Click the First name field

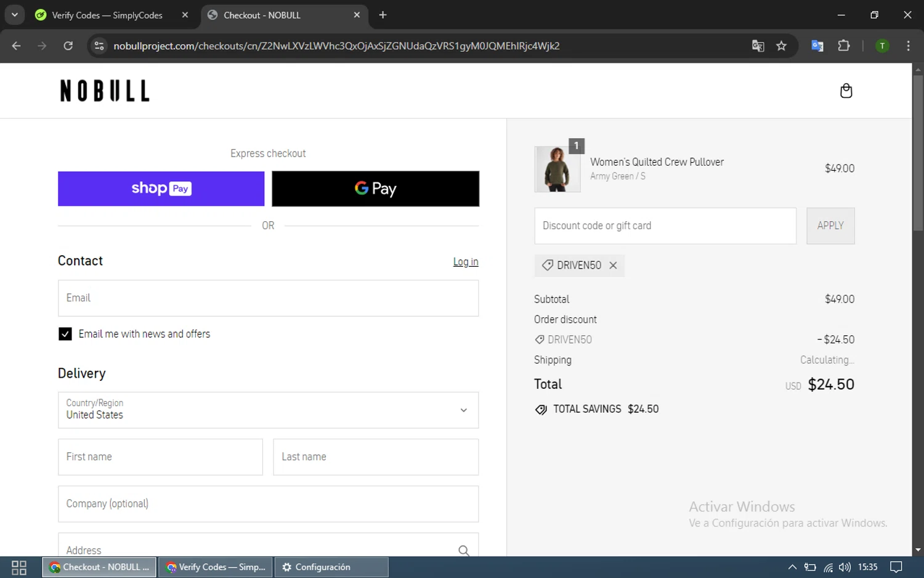160,457
